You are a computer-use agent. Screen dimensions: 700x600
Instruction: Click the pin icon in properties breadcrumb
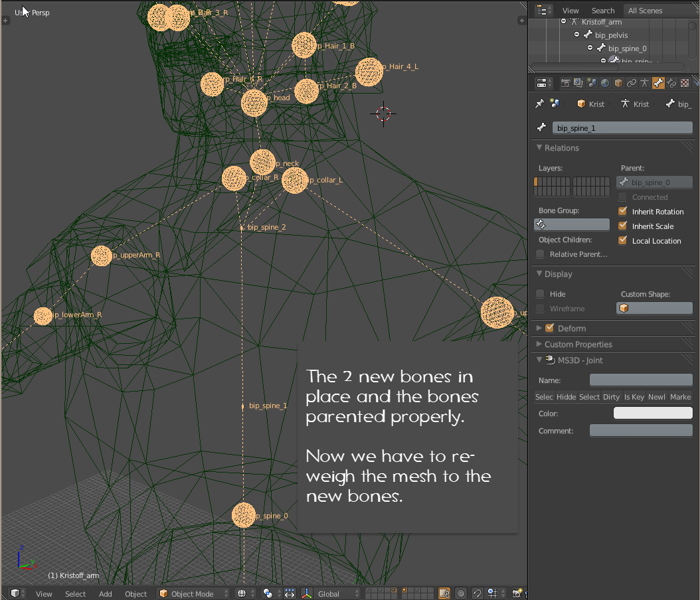coord(540,104)
